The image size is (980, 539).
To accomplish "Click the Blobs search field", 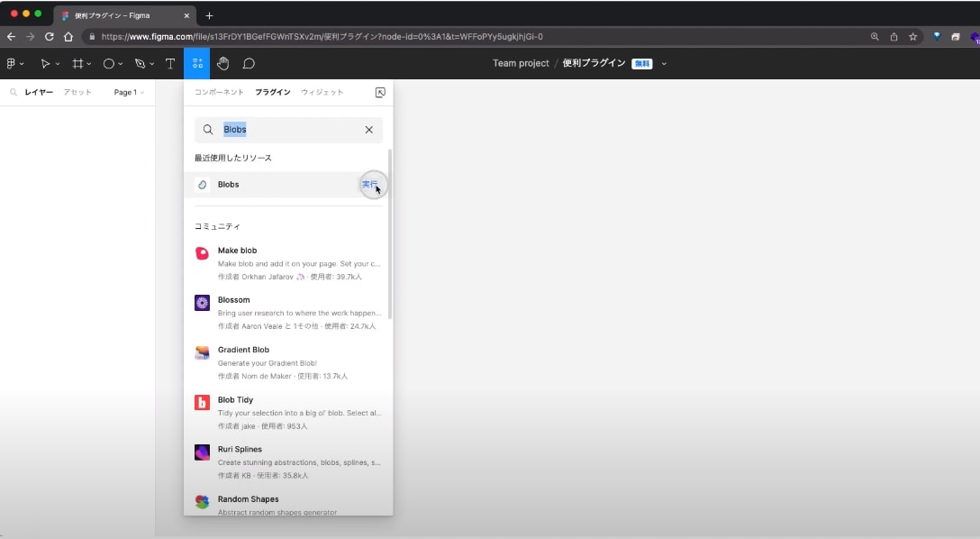I will click(x=289, y=130).
